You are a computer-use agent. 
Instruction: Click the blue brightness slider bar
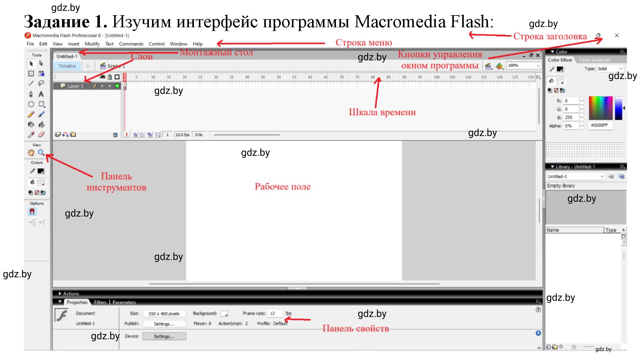tap(619, 108)
